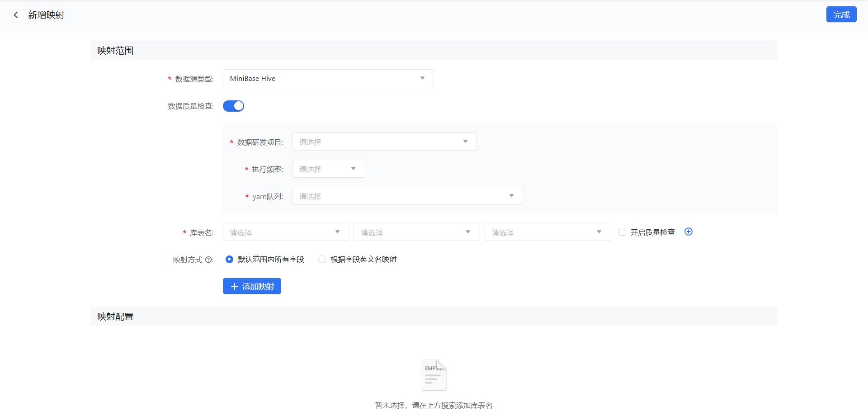Open the first 库表名 dropdown
The height and width of the screenshot is (416, 868).
click(286, 232)
